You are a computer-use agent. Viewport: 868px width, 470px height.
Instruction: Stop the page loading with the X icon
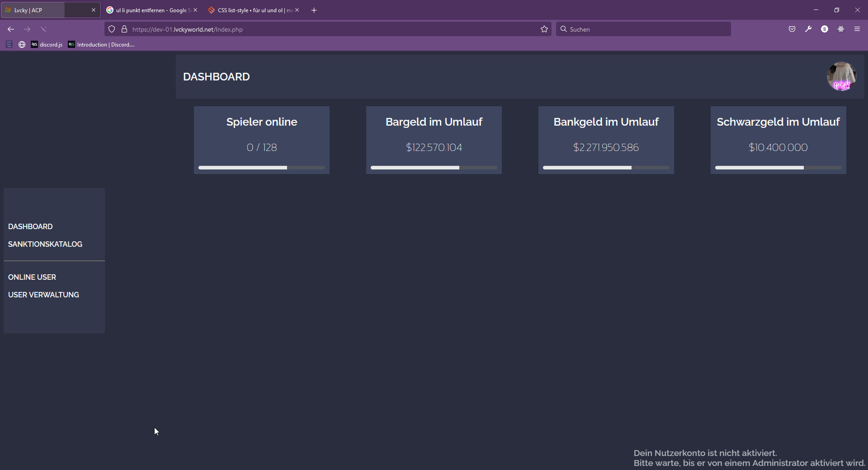point(43,29)
